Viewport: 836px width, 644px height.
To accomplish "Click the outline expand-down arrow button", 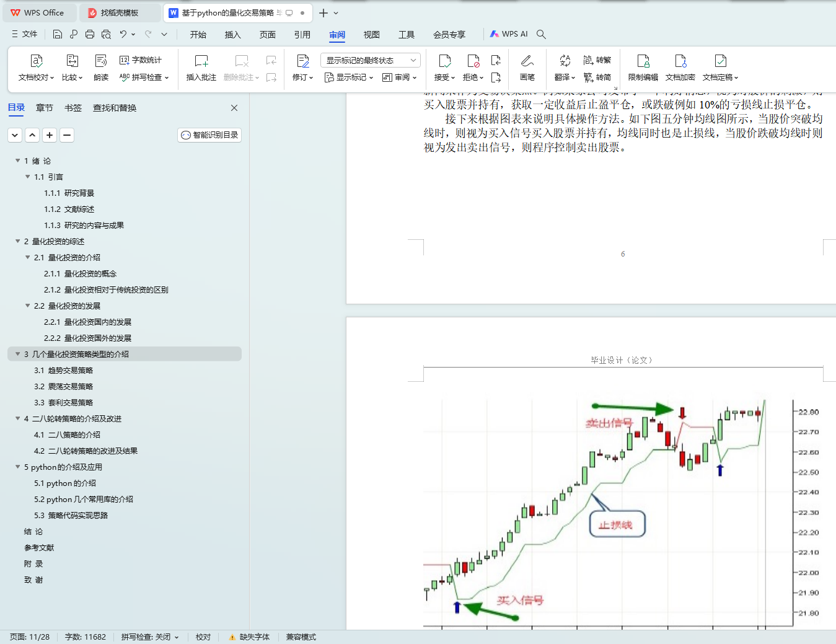I will (15, 135).
